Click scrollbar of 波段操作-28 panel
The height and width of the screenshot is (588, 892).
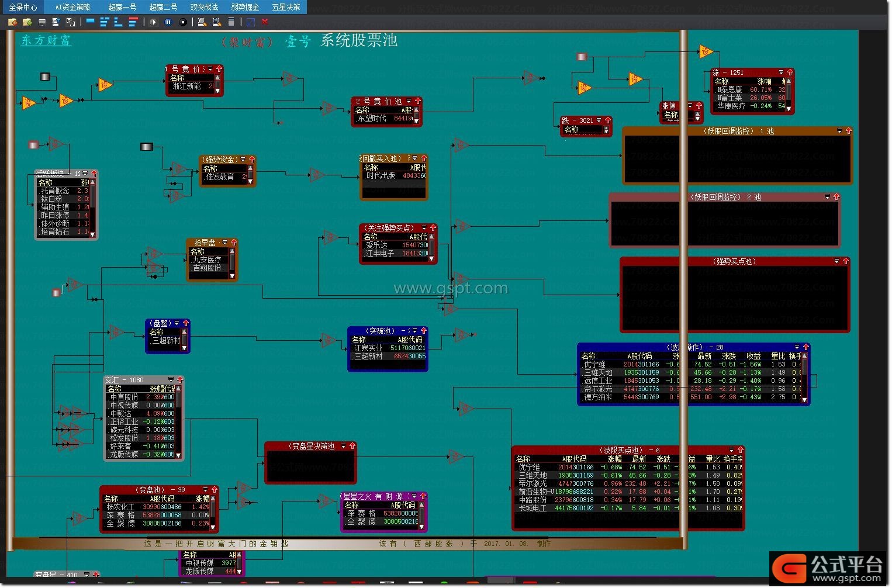tap(804, 377)
